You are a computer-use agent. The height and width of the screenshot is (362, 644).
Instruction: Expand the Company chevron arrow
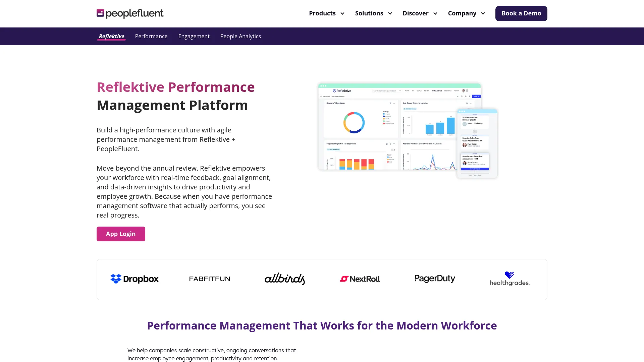click(x=483, y=13)
